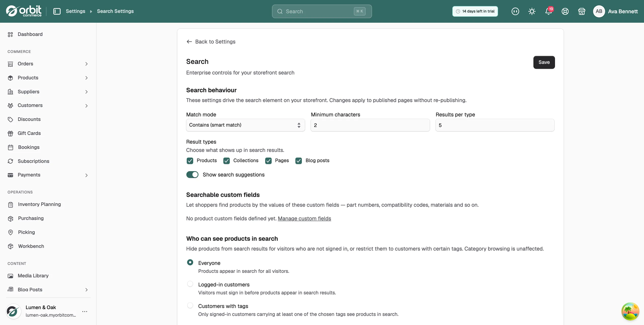
Task: Select the Everyone radio option
Action: pyautogui.click(x=190, y=262)
